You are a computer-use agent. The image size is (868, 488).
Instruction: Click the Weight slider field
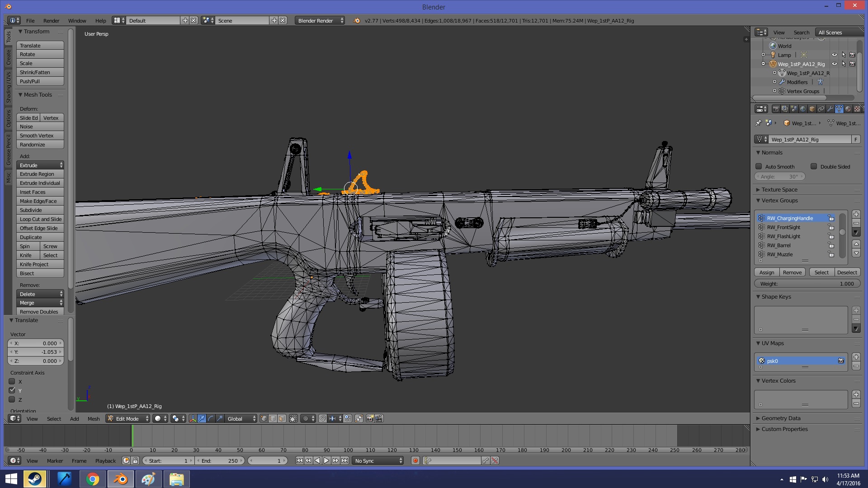pyautogui.click(x=807, y=284)
